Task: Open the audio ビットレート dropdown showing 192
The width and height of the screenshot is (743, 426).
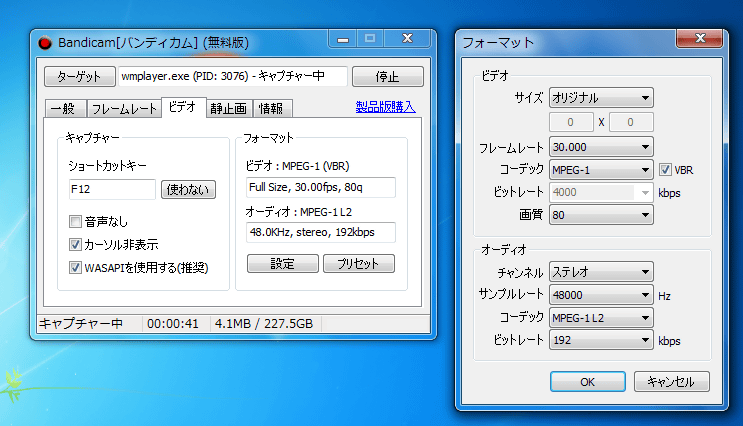Action: tap(601, 340)
